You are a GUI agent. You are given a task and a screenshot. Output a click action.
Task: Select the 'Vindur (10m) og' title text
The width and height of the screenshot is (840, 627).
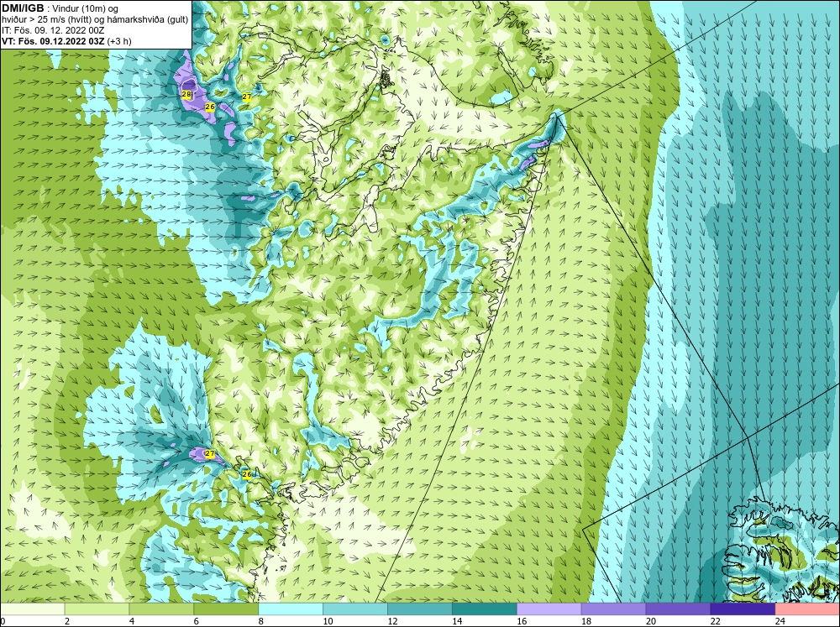click(x=86, y=9)
